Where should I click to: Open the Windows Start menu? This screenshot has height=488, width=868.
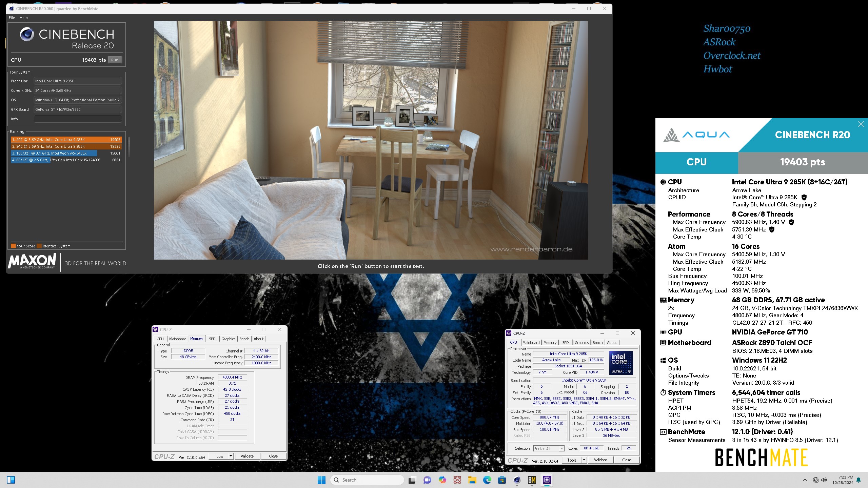click(x=321, y=480)
